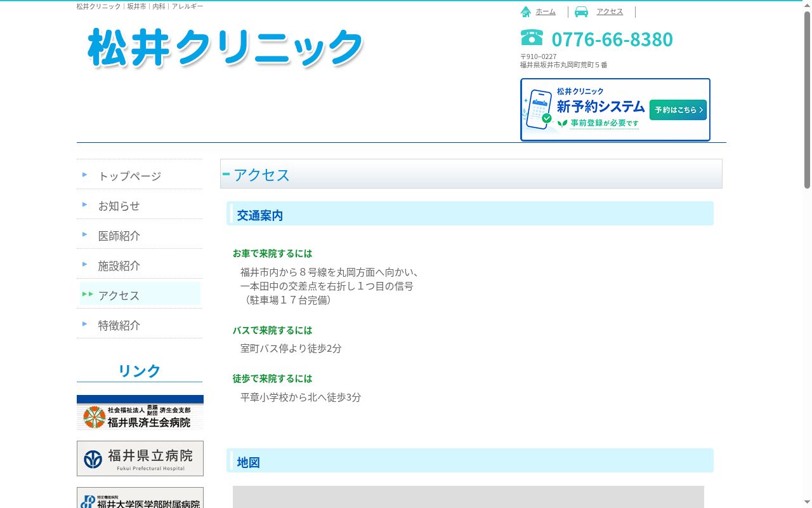
Task: Select アクセス in side menu
Action: [140, 295]
